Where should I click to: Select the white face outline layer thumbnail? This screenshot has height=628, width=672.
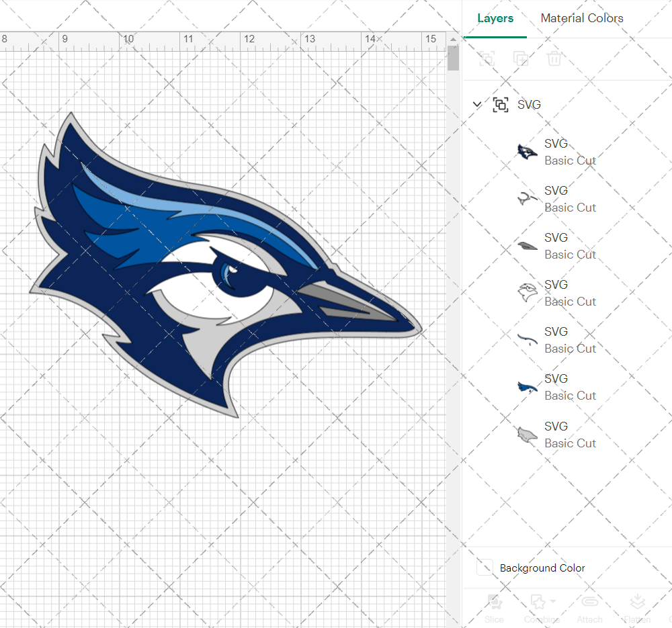click(527, 293)
